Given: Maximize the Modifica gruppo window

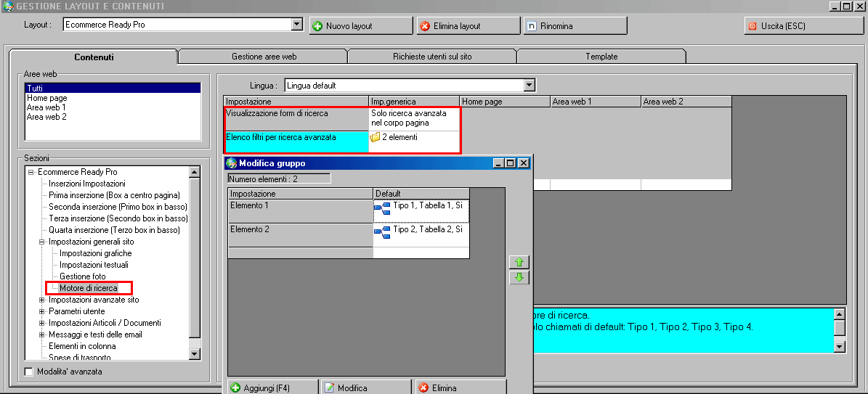Looking at the screenshot, I should [x=511, y=163].
